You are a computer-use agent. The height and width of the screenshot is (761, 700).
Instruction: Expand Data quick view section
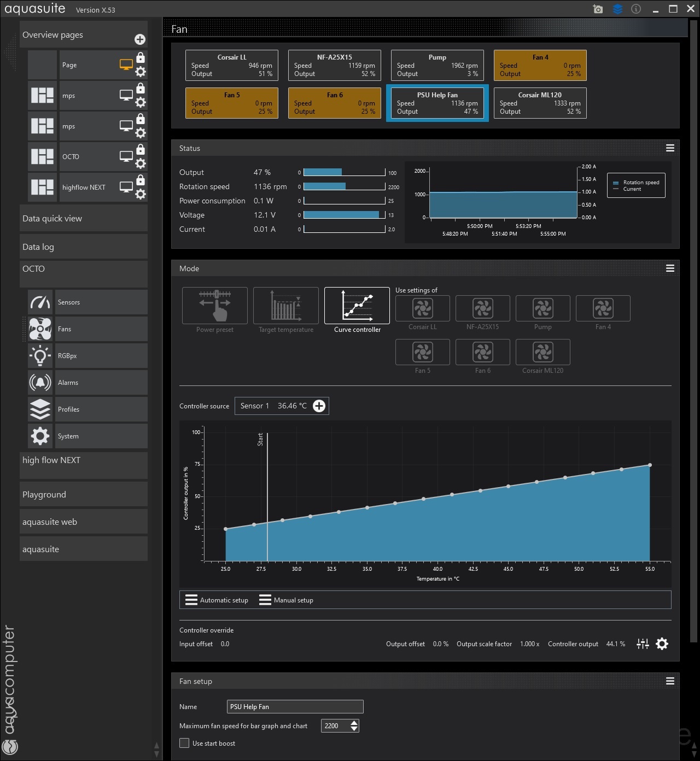click(84, 218)
